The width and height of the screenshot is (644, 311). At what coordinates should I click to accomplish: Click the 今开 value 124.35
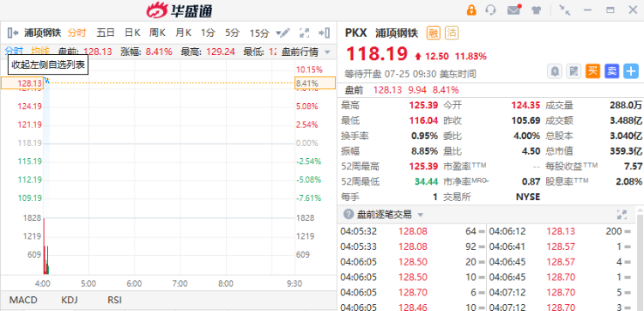tap(526, 105)
